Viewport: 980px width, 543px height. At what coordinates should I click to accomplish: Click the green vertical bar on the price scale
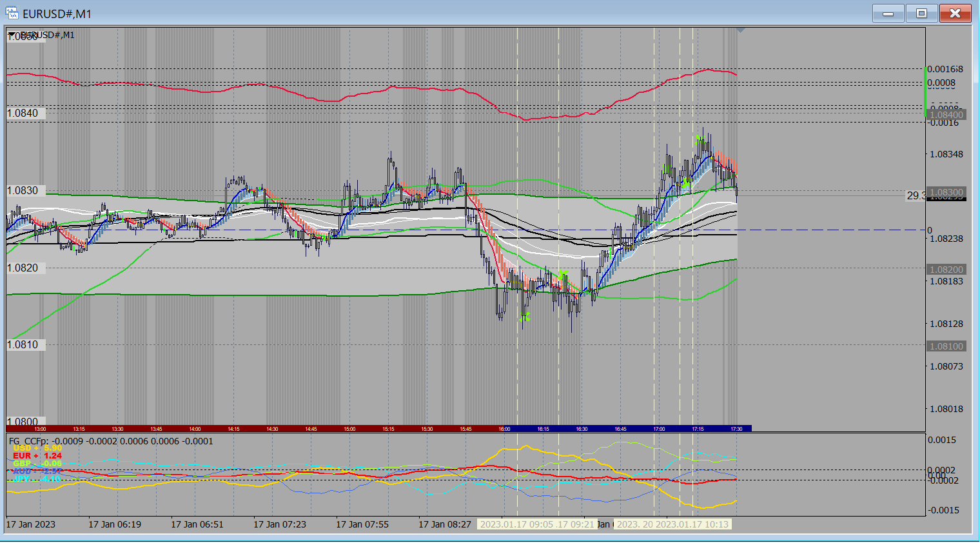click(926, 92)
